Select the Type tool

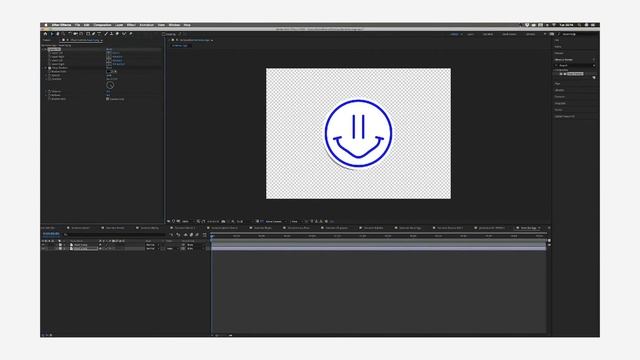pyautogui.click(x=99, y=34)
